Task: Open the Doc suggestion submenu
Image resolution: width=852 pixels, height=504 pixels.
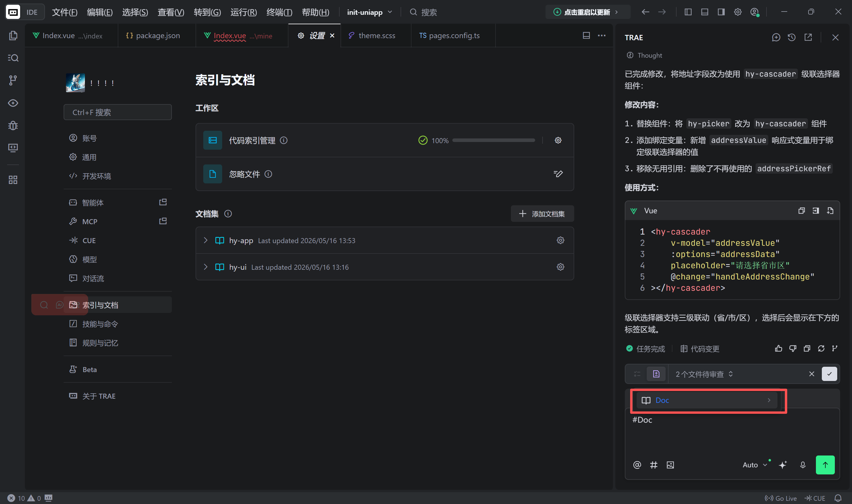Action: 706,400
